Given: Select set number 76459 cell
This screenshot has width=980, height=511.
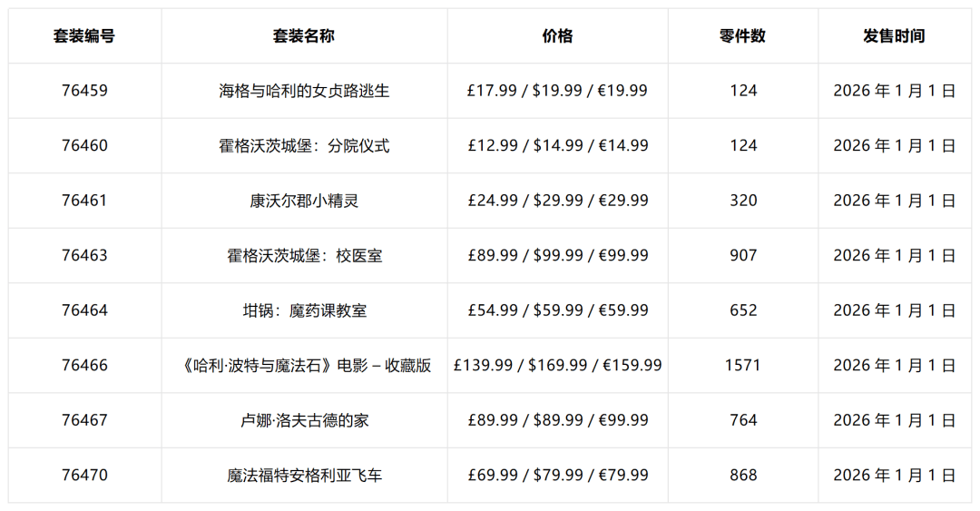Looking at the screenshot, I should (84, 91).
